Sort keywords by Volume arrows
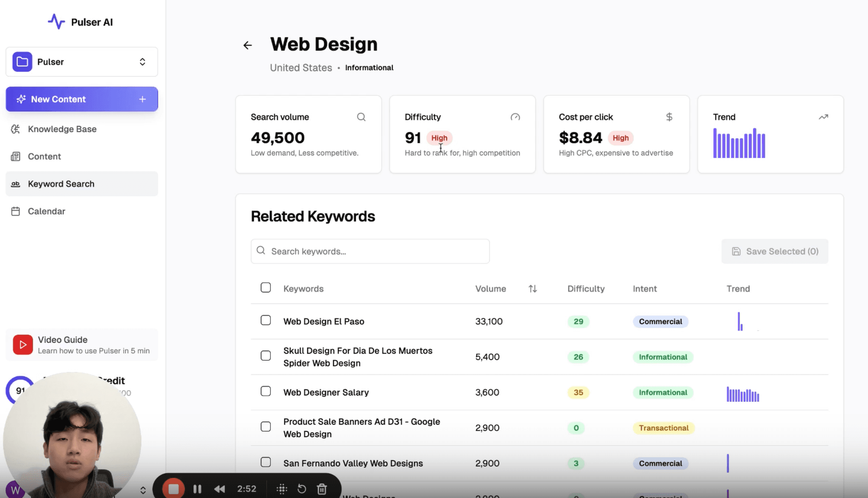 tap(533, 289)
